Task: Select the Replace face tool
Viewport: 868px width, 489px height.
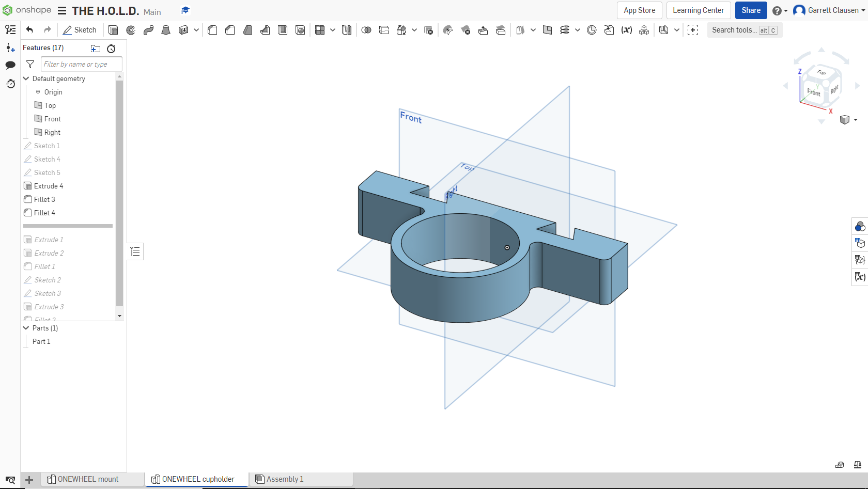Action: (501, 30)
